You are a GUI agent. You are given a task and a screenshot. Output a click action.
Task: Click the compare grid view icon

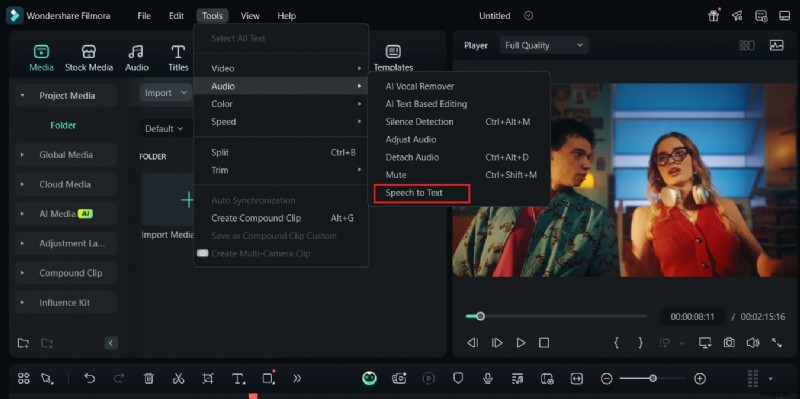pos(747,45)
